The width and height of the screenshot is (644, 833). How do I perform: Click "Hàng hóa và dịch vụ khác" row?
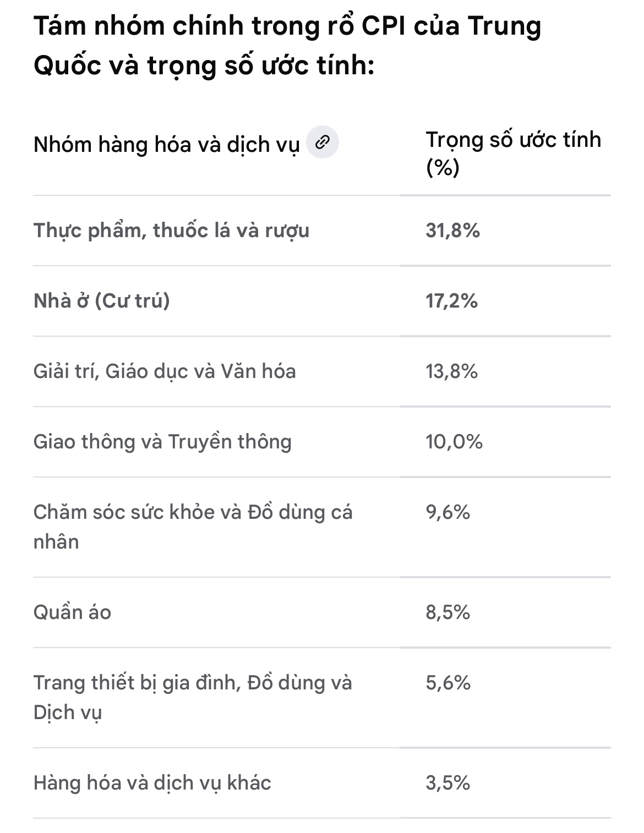click(x=152, y=782)
